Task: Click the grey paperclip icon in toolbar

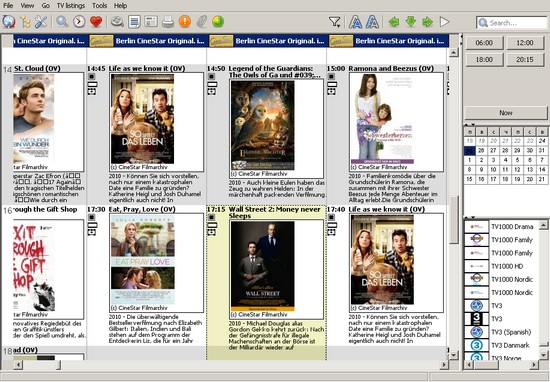Action: click(201, 22)
